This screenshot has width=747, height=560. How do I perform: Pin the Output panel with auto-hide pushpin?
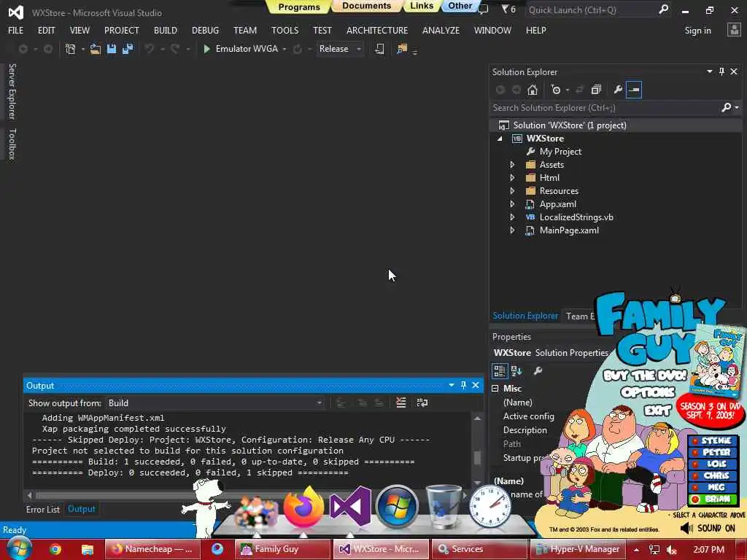coord(463,385)
